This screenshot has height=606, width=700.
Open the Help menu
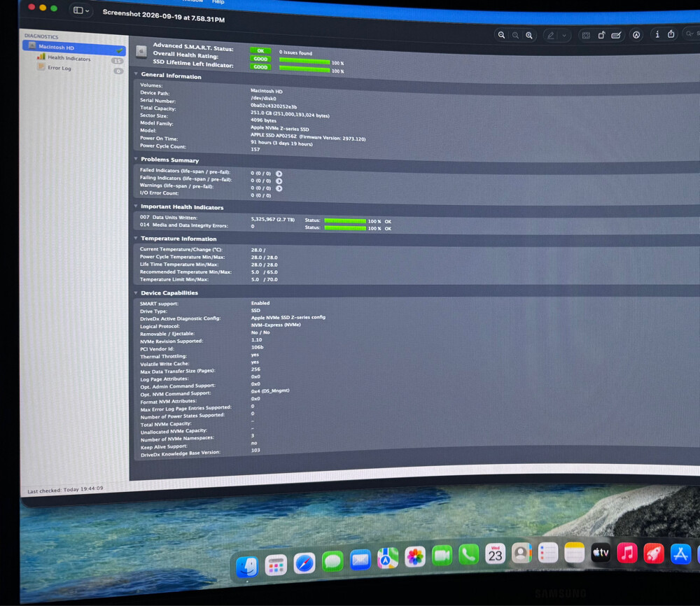click(x=218, y=2)
